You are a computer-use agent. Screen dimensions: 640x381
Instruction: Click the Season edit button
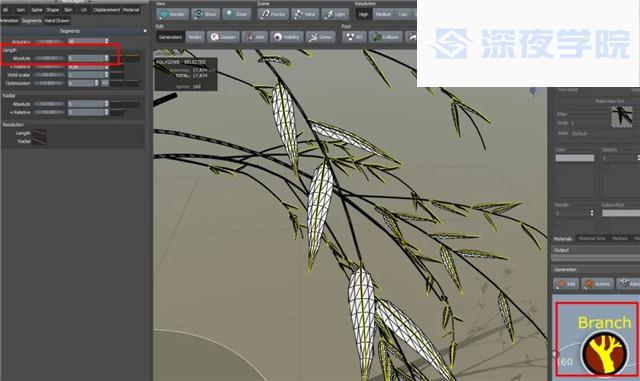tap(223, 37)
